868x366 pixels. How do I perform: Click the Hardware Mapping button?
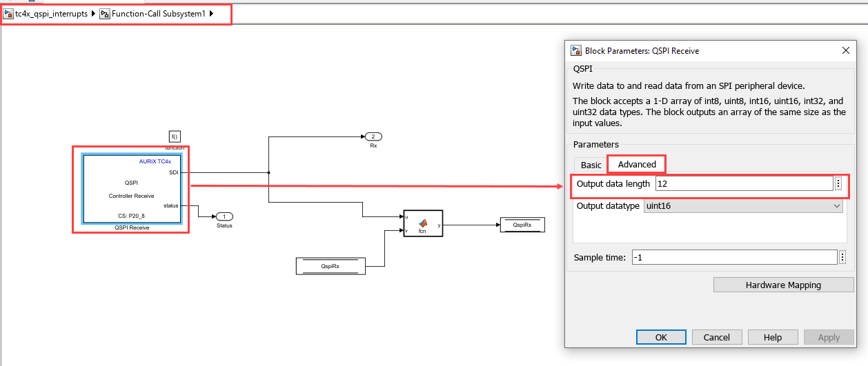coord(783,285)
